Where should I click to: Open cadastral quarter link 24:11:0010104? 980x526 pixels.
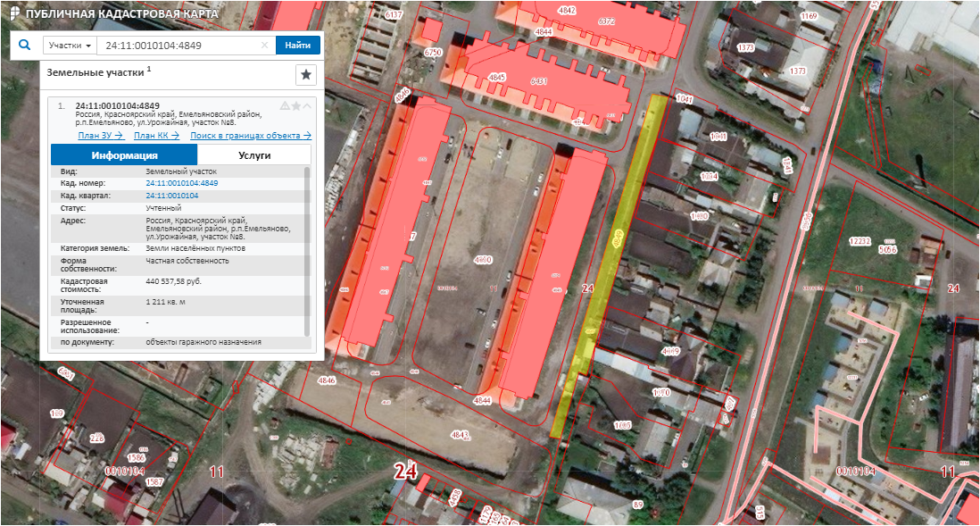171,195
